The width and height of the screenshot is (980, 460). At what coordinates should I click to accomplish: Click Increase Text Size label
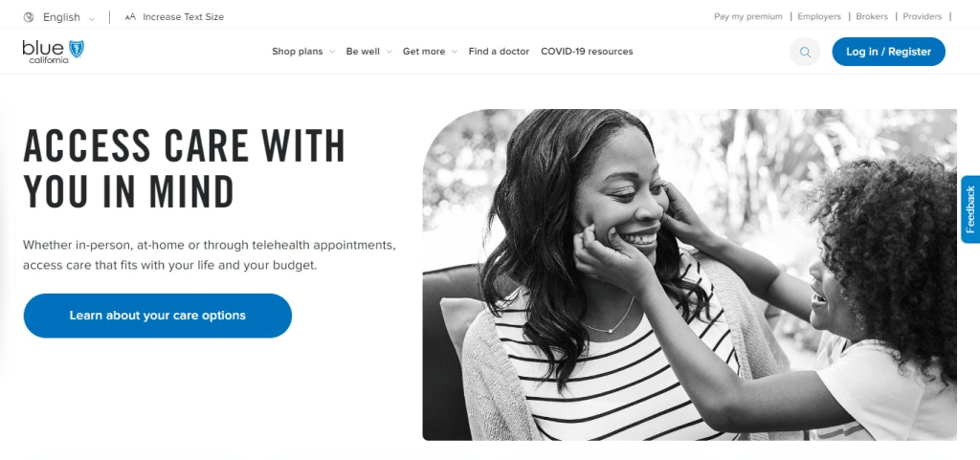[x=183, y=17]
